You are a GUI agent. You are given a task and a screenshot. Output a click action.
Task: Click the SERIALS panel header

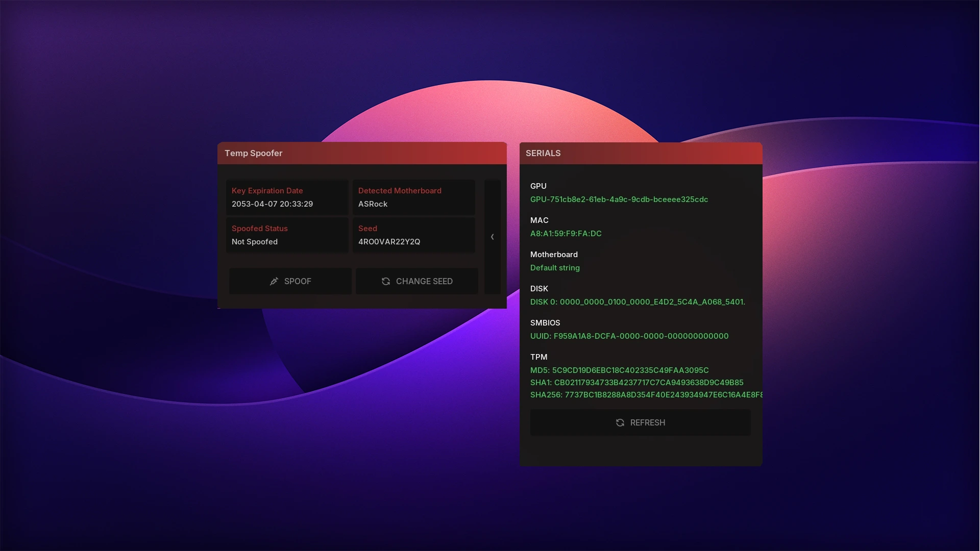point(641,153)
